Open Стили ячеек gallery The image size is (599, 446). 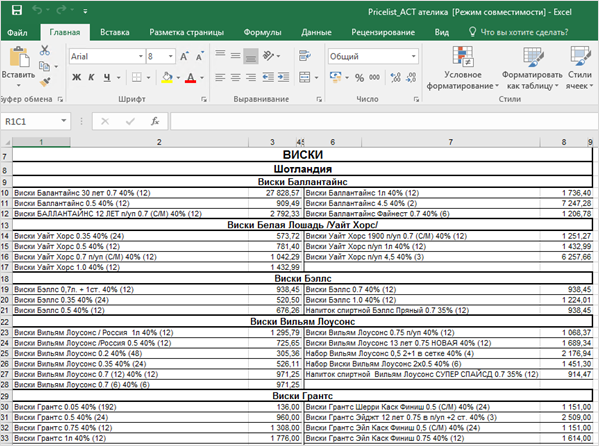(580, 68)
